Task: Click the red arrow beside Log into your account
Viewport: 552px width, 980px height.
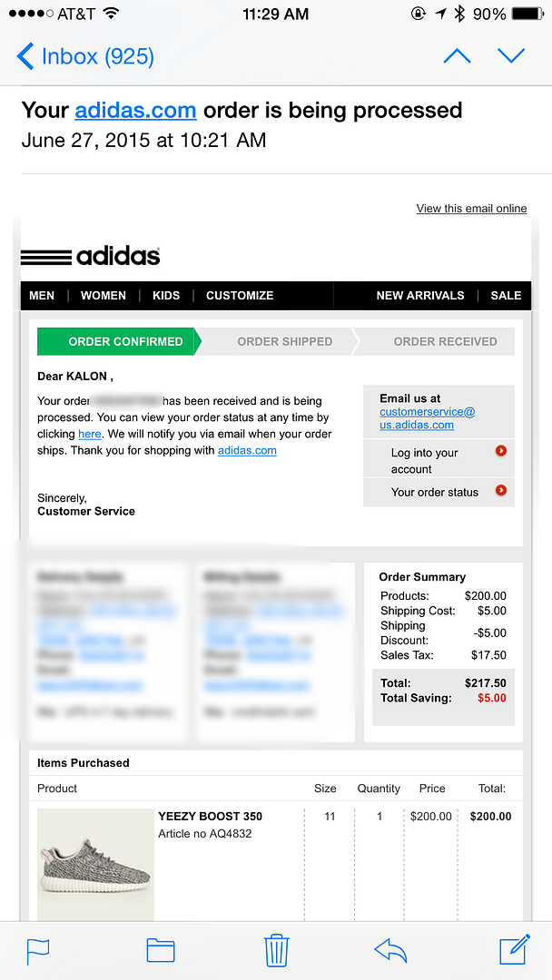Action: point(500,451)
